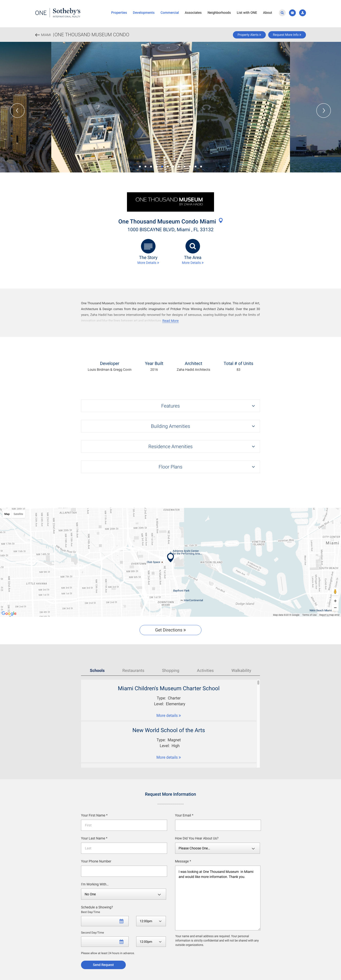Open Commercial navigation item
The image size is (341, 980).
(170, 13)
